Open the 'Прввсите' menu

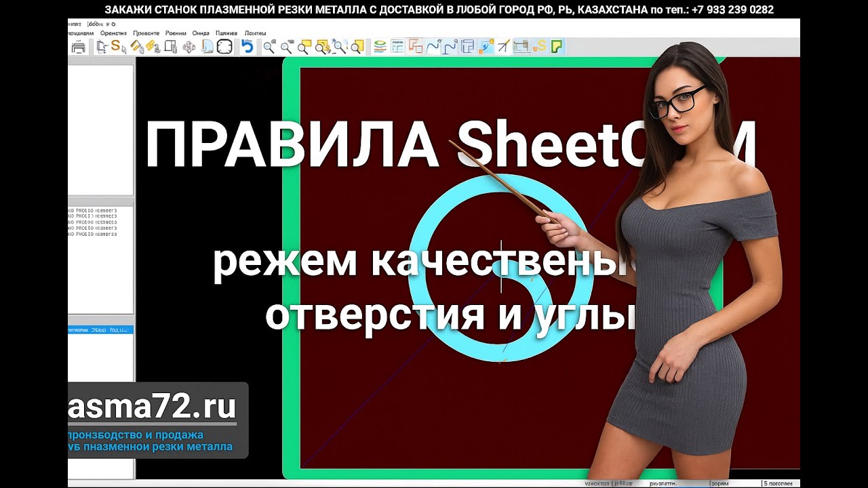pyautogui.click(x=146, y=33)
